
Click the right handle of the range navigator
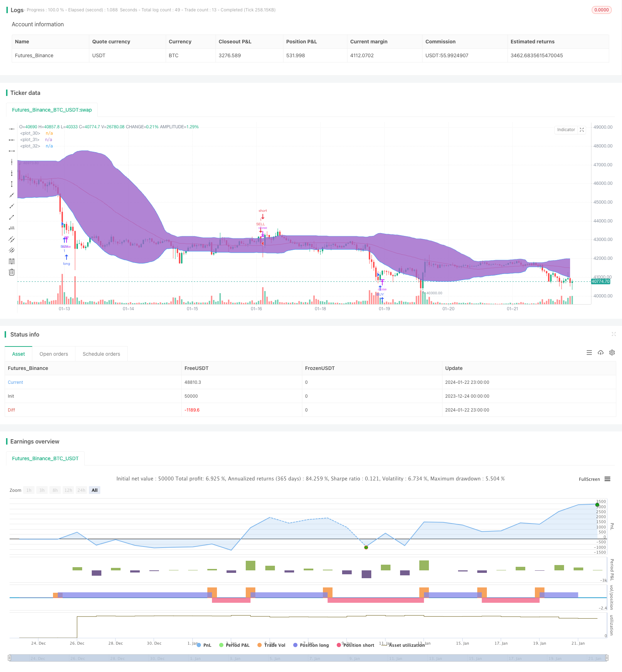[607, 658]
